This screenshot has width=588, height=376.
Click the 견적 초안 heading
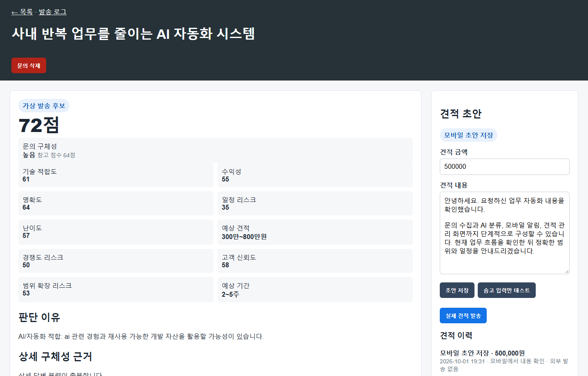[461, 114]
